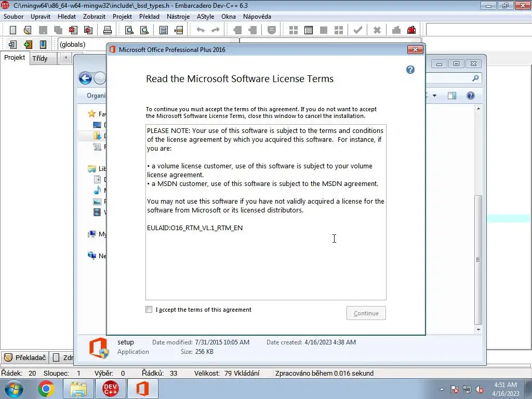Viewport: 532px width, 399px height.
Task: Click the Explorer vertical scrollbar thumb
Action: 478,260
